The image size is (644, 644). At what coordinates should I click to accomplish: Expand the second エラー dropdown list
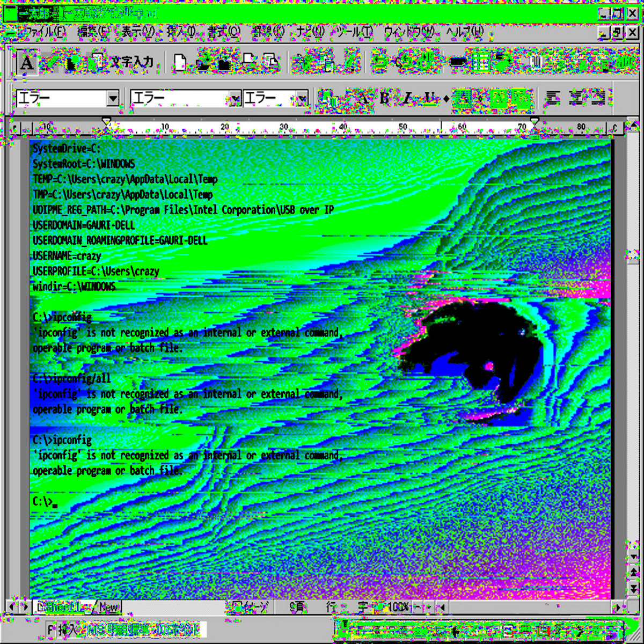(x=235, y=99)
